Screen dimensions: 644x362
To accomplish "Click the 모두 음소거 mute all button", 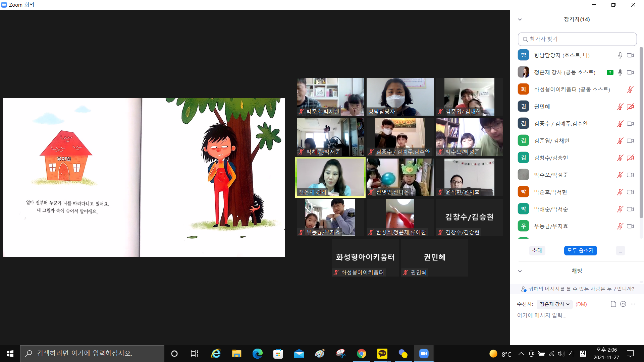I will (x=580, y=250).
